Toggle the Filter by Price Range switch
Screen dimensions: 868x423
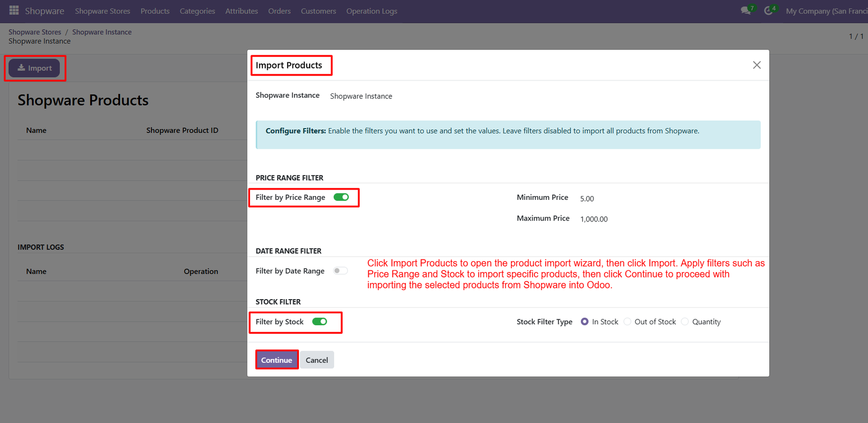(341, 197)
